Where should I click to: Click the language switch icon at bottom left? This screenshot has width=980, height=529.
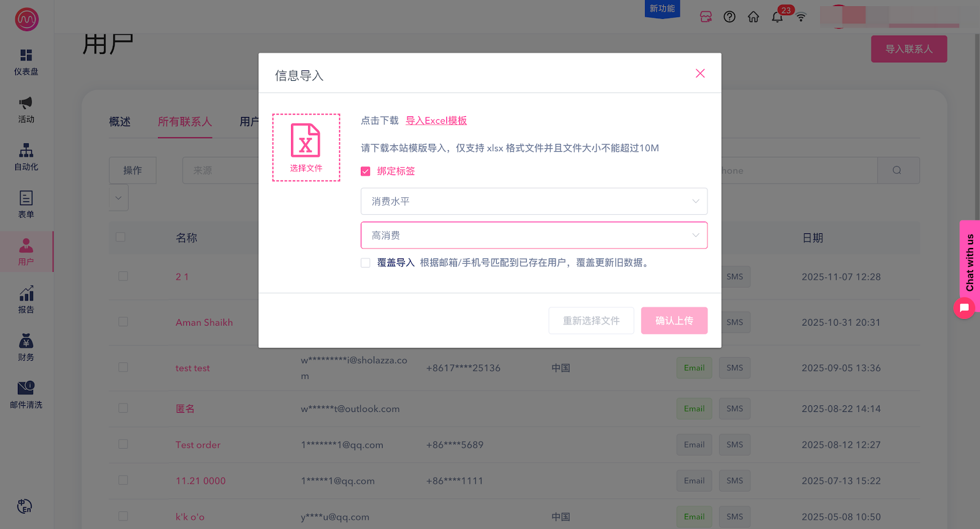pyautogui.click(x=24, y=506)
